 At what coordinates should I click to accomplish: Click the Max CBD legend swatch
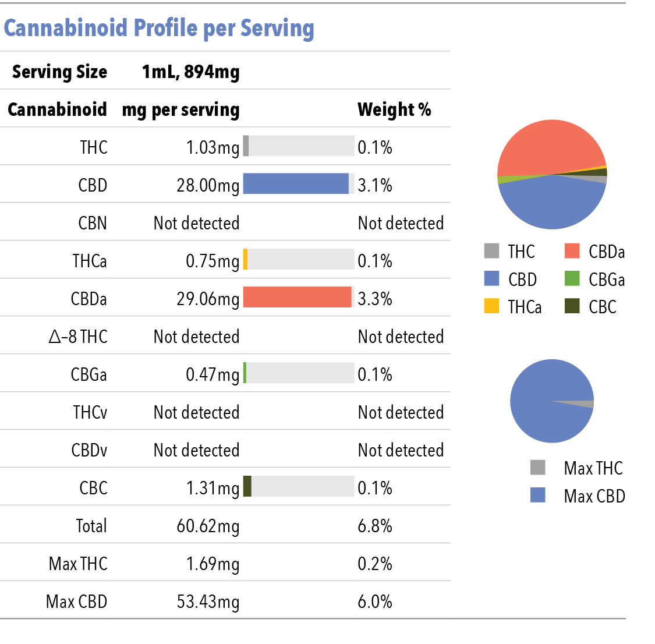pos(537,495)
